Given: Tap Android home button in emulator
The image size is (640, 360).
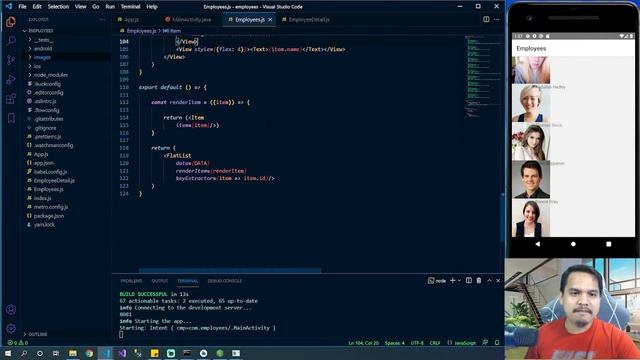Looking at the screenshot, I should coord(573,244).
